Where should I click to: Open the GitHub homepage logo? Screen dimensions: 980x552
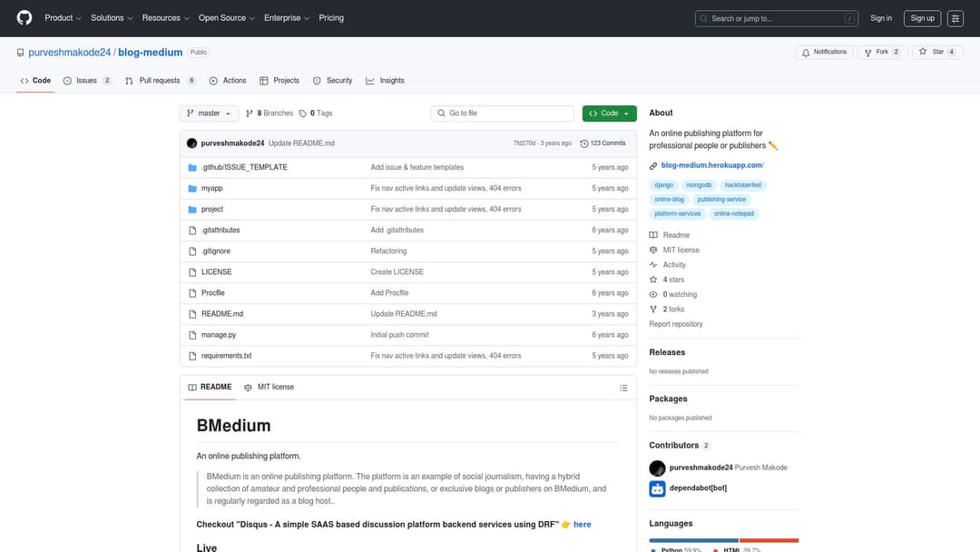tap(24, 18)
